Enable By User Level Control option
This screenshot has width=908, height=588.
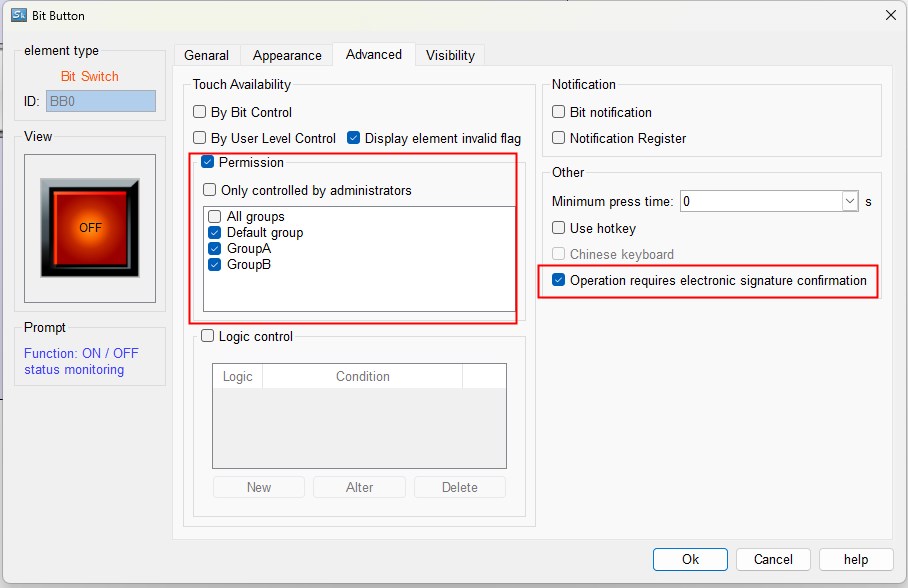[x=200, y=139]
